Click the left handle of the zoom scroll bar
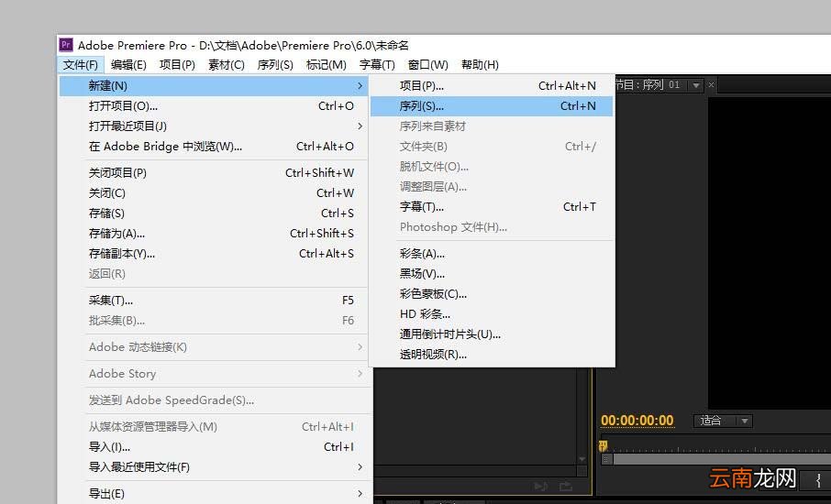Viewport: 831px width, 504px height. click(606, 459)
